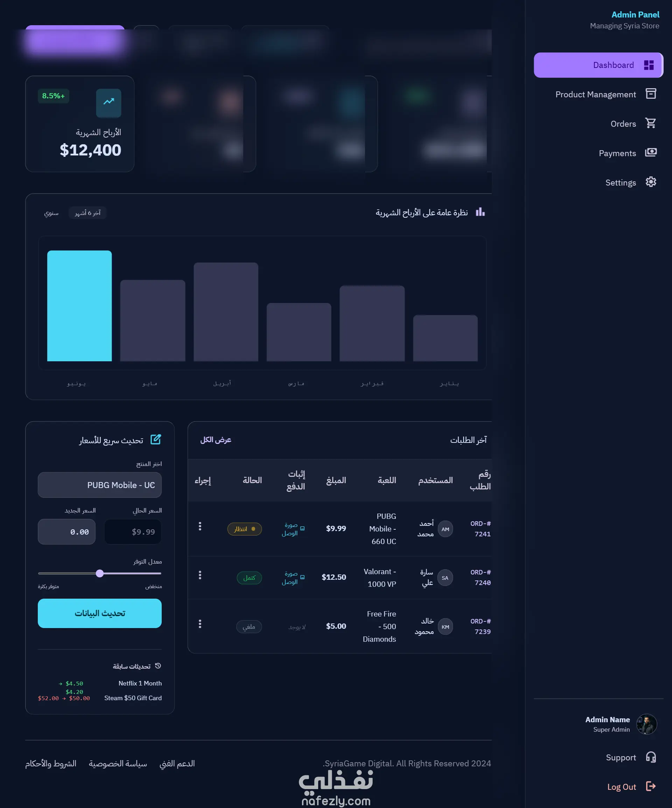
Task: Click the عرض الكل view all link
Action: click(x=215, y=440)
